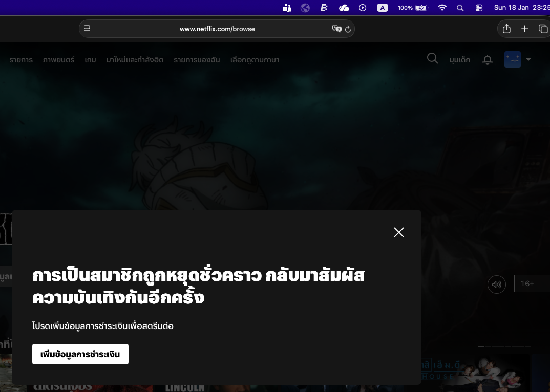This screenshot has width=550, height=392.
Task: Open Spotlight search in the menu bar
Action: click(460, 8)
